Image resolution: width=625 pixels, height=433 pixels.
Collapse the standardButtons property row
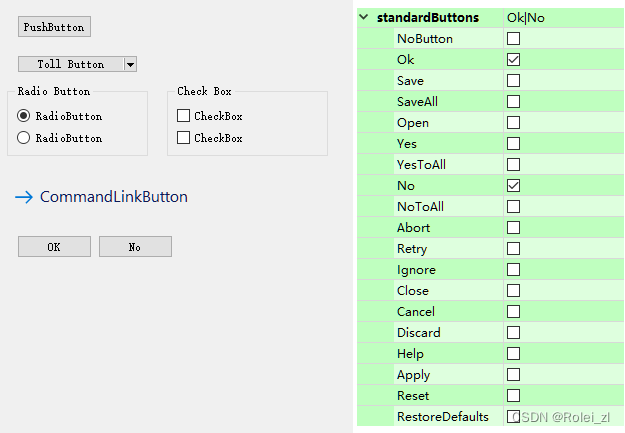pyautogui.click(x=364, y=18)
